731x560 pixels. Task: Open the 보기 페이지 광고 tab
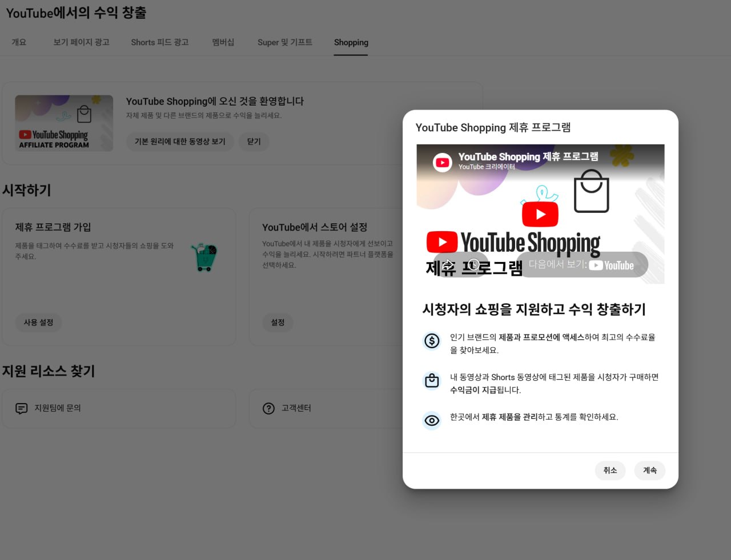click(x=81, y=42)
